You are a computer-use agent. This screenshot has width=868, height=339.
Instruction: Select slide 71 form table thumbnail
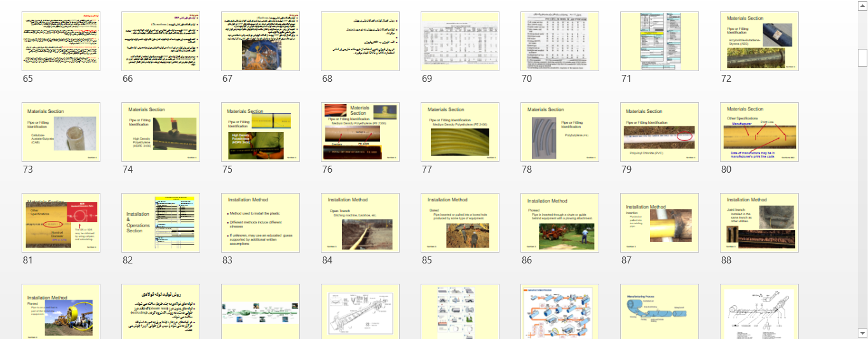[x=660, y=41]
